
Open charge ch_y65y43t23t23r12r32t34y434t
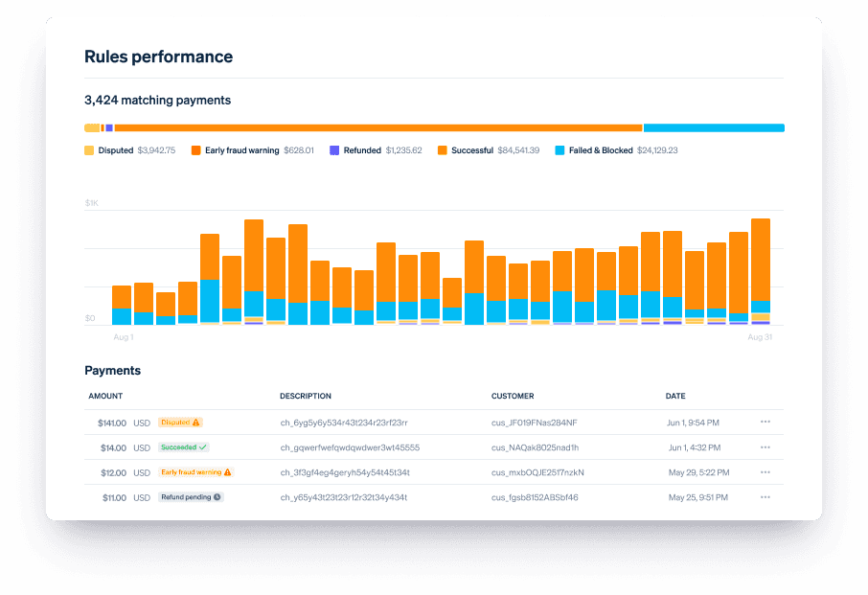tap(344, 497)
